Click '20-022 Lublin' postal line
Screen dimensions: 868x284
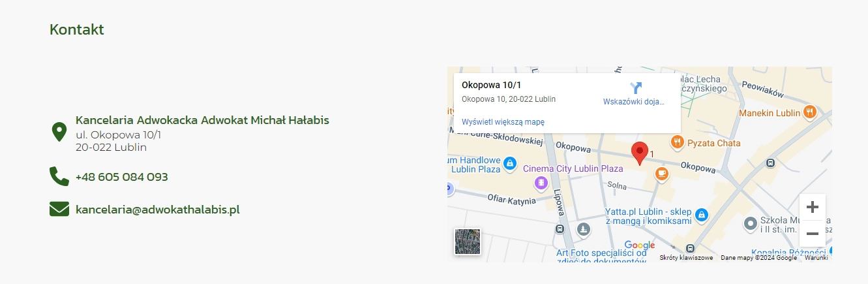coord(112,148)
